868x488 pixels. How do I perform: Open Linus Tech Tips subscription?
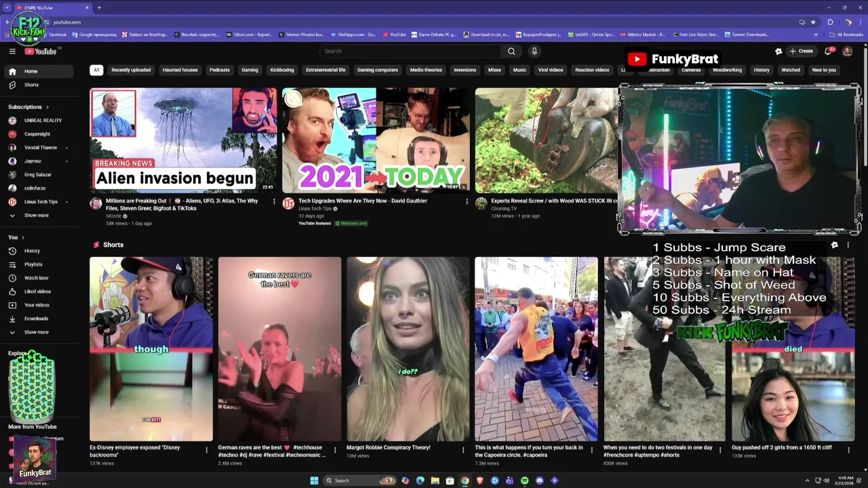click(39, 202)
